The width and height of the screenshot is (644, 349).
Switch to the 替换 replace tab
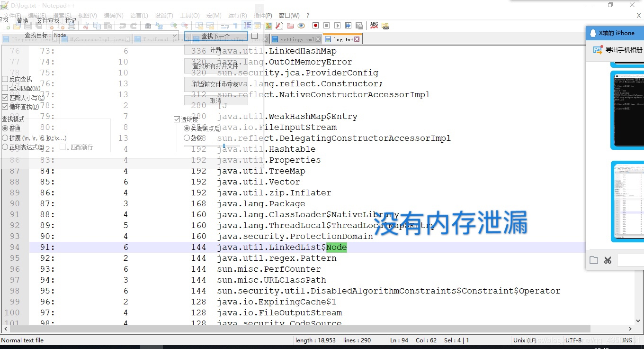pos(22,20)
